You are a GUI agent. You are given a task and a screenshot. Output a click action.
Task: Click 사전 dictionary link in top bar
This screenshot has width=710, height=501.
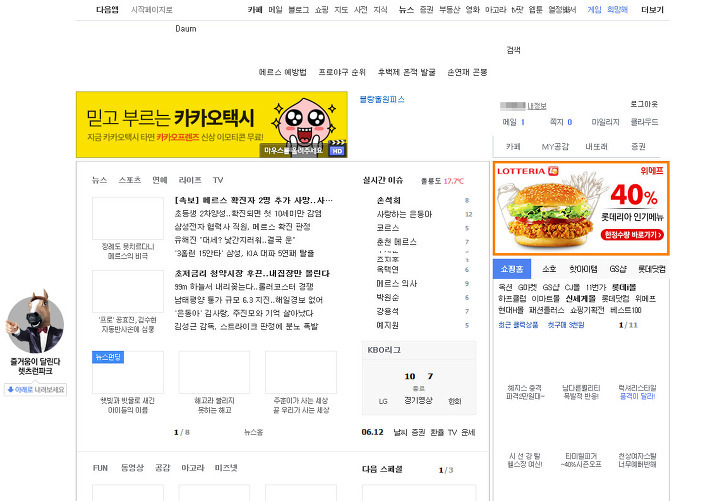click(x=360, y=10)
